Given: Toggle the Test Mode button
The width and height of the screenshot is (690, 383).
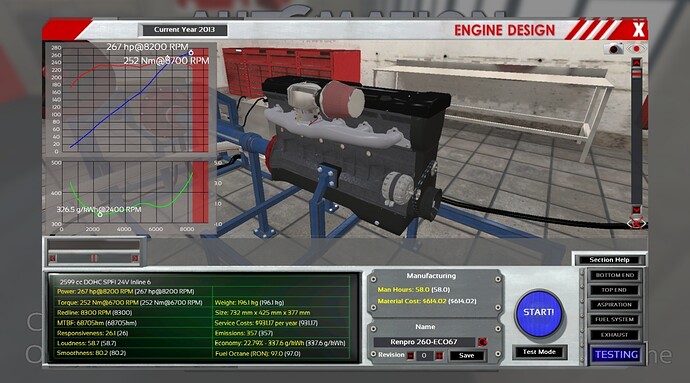Looking at the screenshot, I should point(539,352).
